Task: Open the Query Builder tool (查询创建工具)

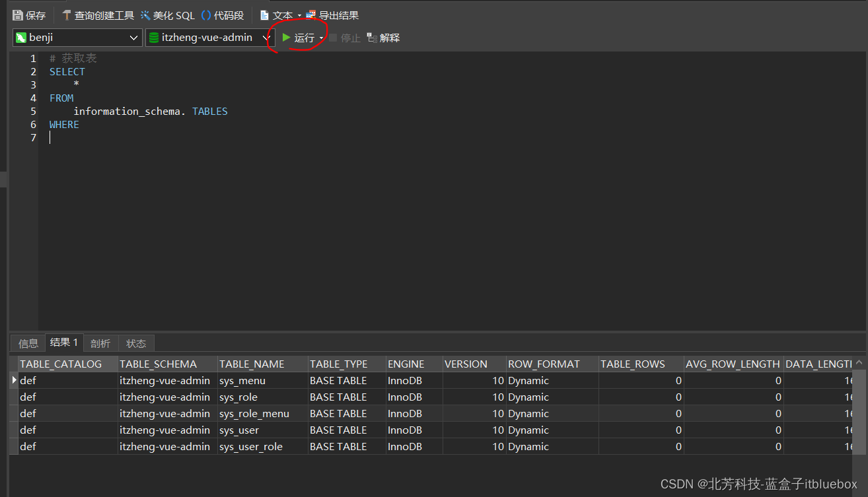Action: [98, 15]
